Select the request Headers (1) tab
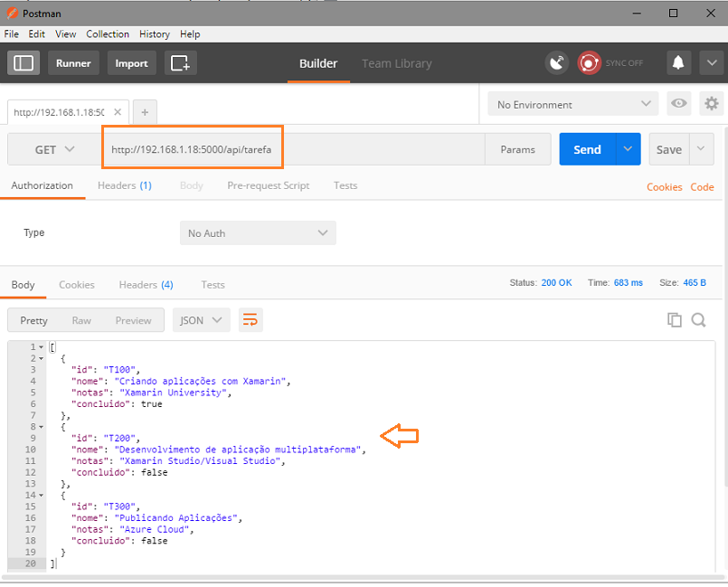728x587 pixels. (125, 185)
